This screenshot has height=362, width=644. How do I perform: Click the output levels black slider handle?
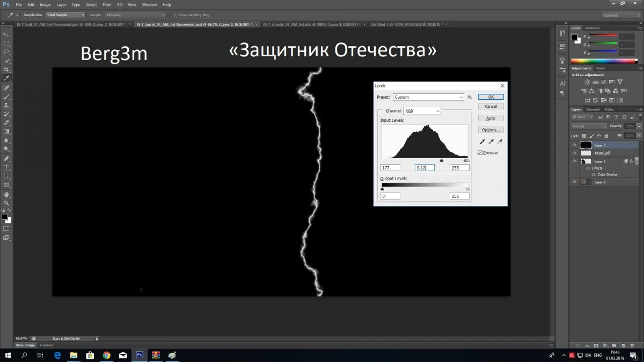tap(382, 189)
